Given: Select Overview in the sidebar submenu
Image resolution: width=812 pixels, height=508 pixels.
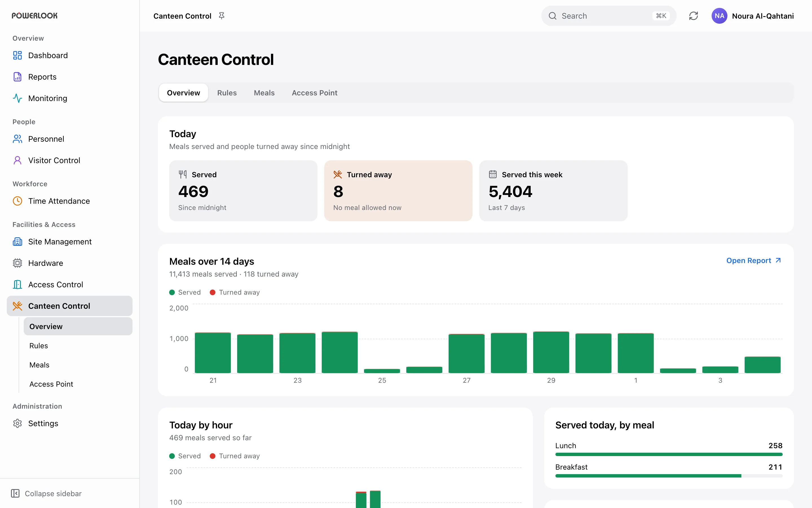Looking at the screenshot, I should [78, 327].
